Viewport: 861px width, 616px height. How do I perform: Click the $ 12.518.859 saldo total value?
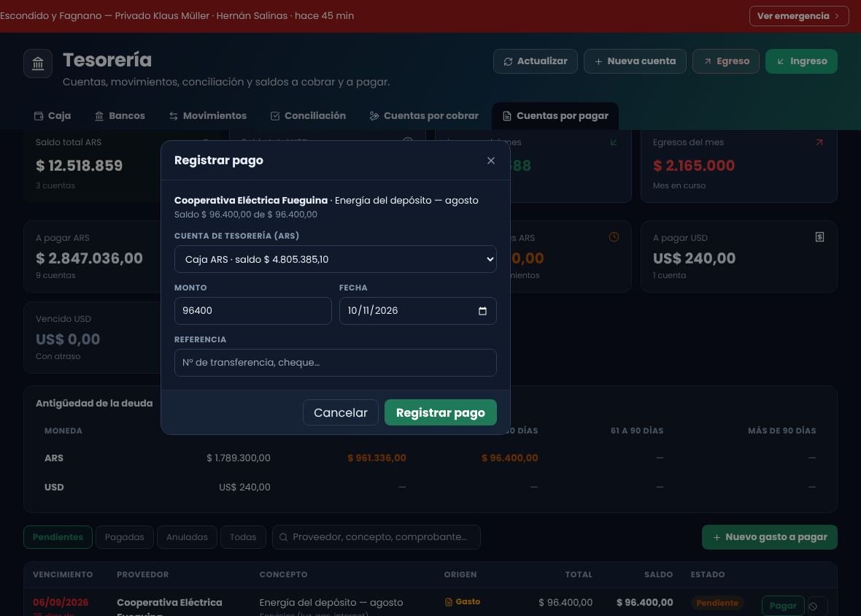click(79, 165)
